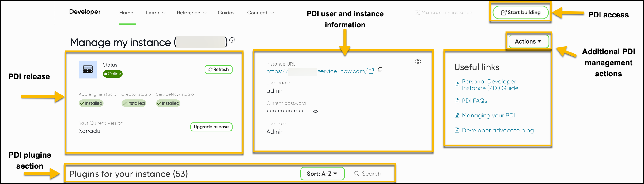Image resolution: width=644 pixels, height=184 pixels.
Task: Click the external link icon after instance URL
Action: tap(371, 71)
